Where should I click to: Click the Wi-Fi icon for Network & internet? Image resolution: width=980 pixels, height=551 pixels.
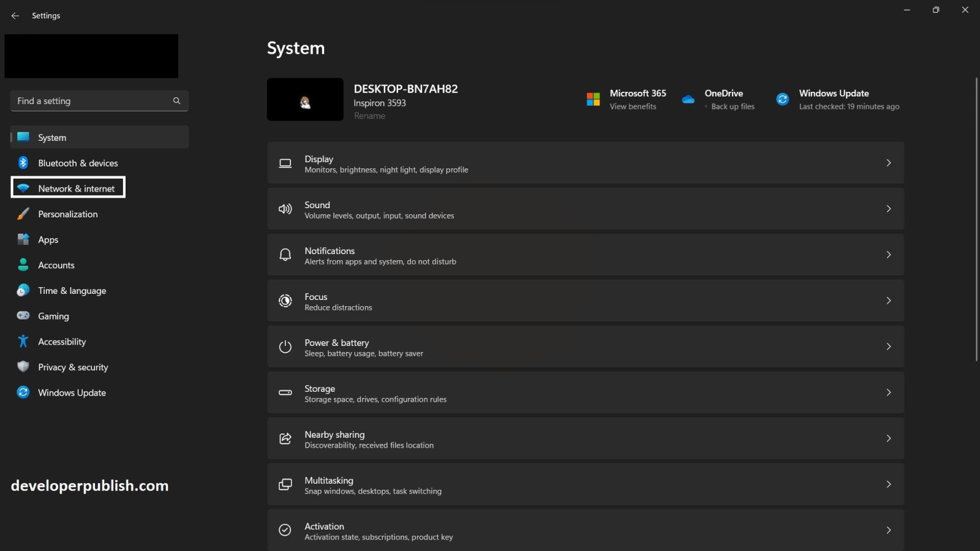pyautogui.click(x=23, y=189)
